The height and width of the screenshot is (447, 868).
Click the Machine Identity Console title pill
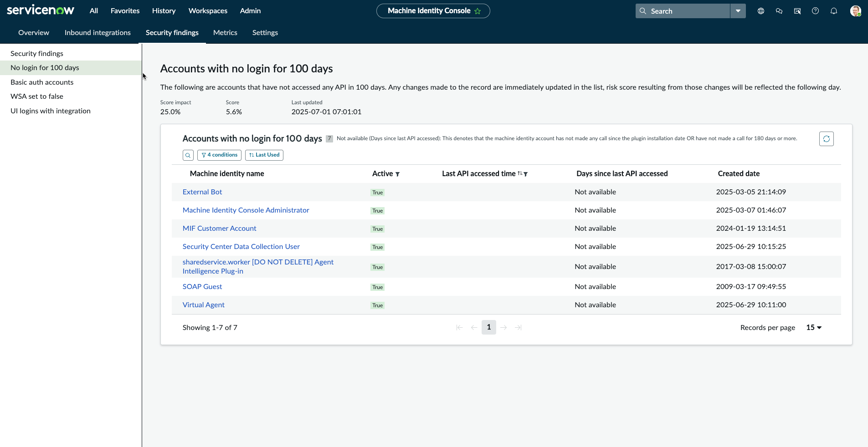click(x=433, y=11)
